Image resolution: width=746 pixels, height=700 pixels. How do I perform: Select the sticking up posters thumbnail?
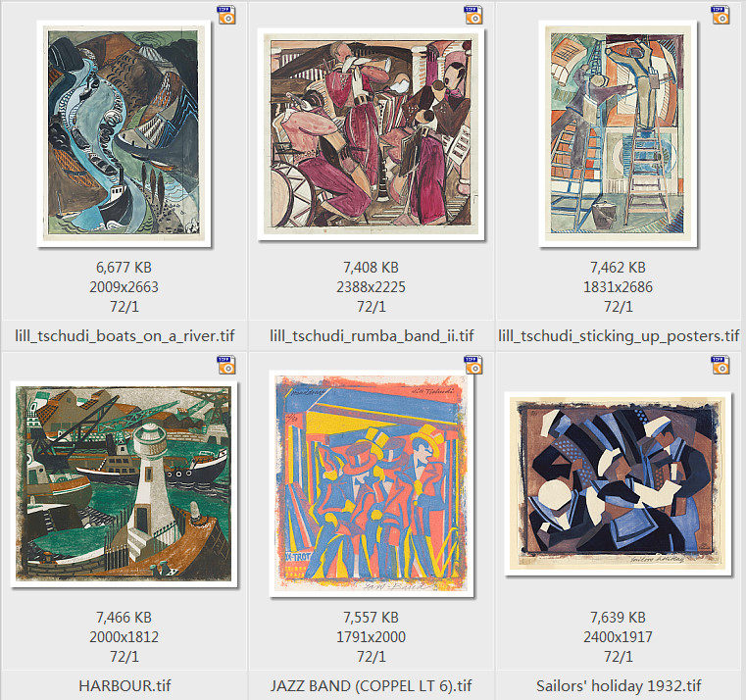point(618,133)
